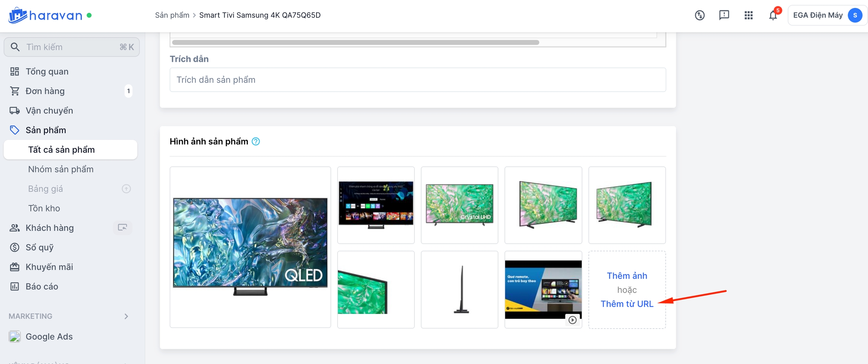Open the apps grid icon
This screenshot has height=364, width=868.
(x=748, y=15)
